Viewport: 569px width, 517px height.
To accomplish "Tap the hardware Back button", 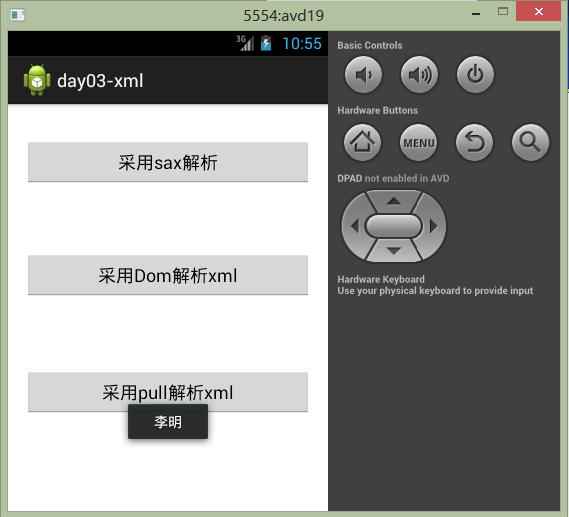I will (x=474, y=142).
